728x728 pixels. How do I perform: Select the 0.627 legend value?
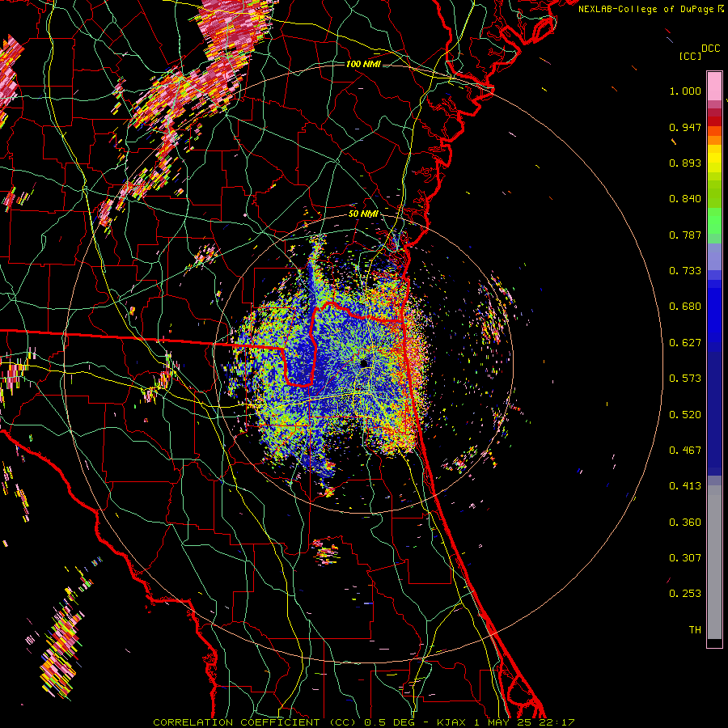[x=685, y=343]
